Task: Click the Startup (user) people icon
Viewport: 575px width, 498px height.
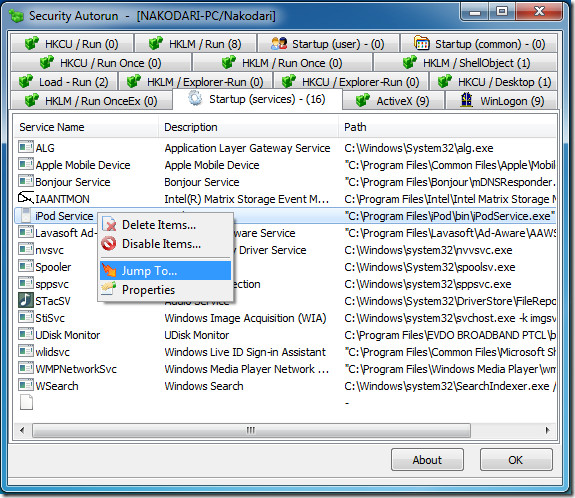Action: pos(279,44)
